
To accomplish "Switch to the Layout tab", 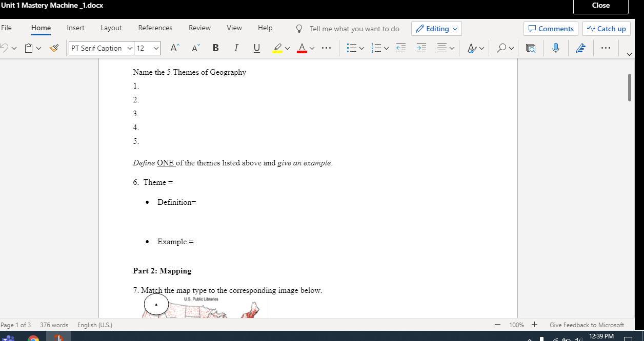I will (x=111, y=28).
